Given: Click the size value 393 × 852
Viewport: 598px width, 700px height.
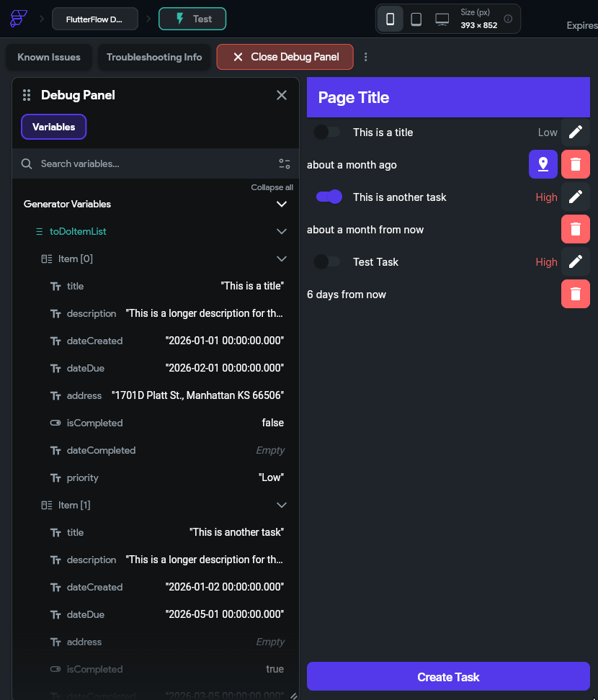Looking at the screenshot, I should 478,25.
